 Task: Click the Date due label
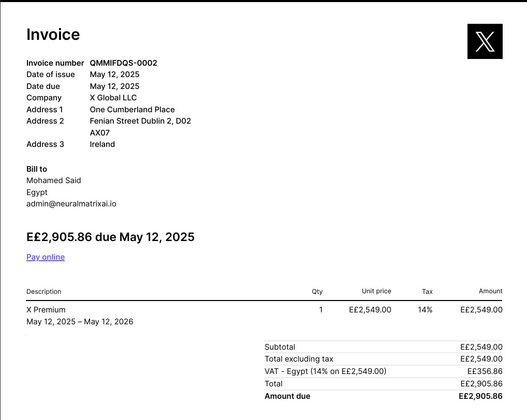coord(43,86)
